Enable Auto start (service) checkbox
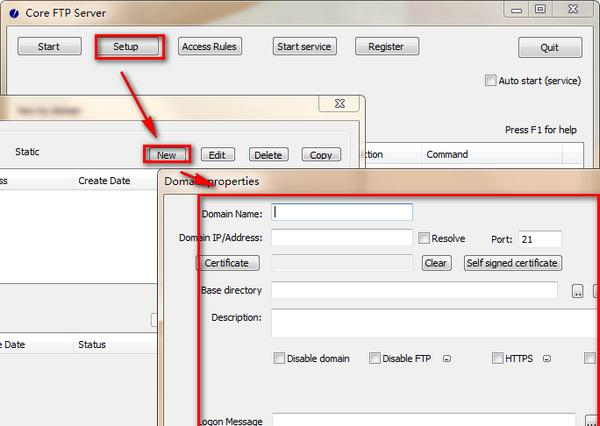The height and width of the screenshot is (426, 600). [491, 80]
